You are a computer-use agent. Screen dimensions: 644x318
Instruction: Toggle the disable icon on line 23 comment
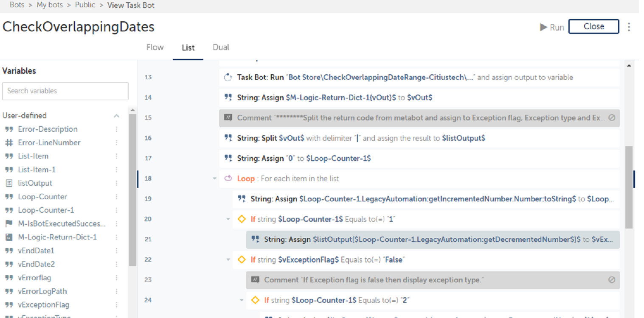coord(611,280)
